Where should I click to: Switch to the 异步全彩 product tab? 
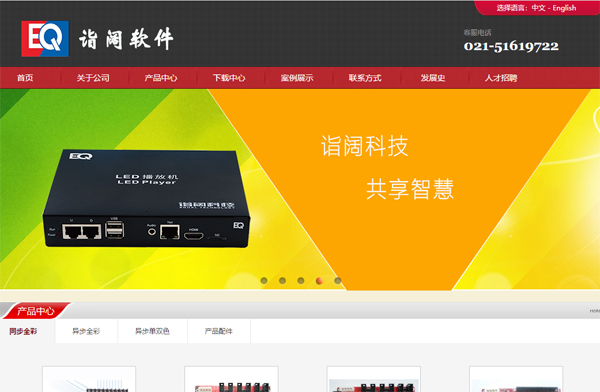[86, 331]
